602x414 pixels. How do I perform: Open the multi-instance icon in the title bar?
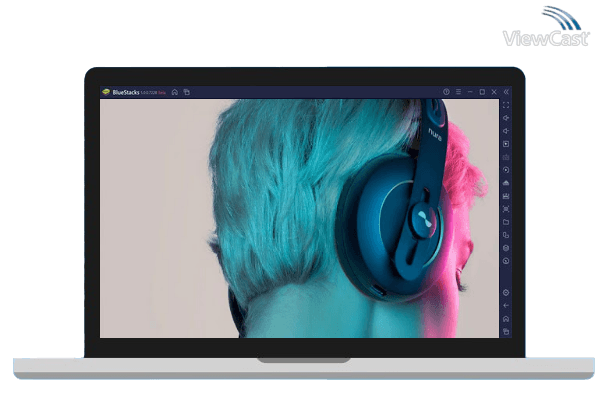pos(186,92)
